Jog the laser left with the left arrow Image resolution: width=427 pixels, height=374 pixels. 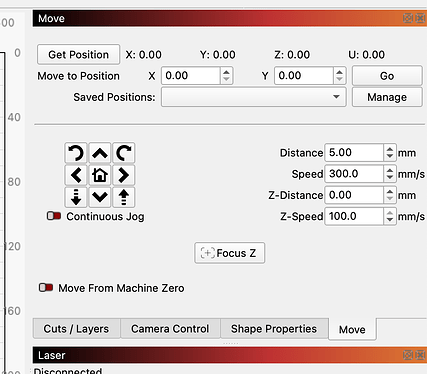[x=76, y=175]
